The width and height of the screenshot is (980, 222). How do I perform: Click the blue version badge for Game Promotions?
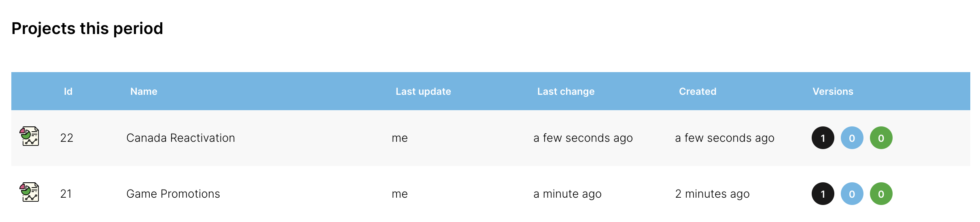(x=852, y=194)
